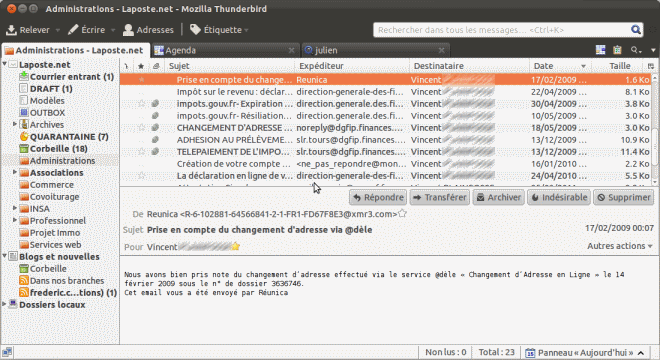Click the search all messages field

click(x=502, y=30)
